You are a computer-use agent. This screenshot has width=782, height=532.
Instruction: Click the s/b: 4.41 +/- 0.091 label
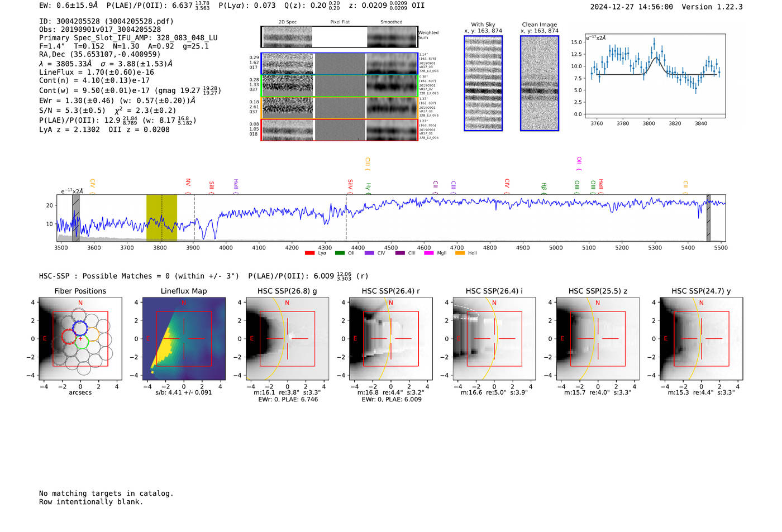184,392
